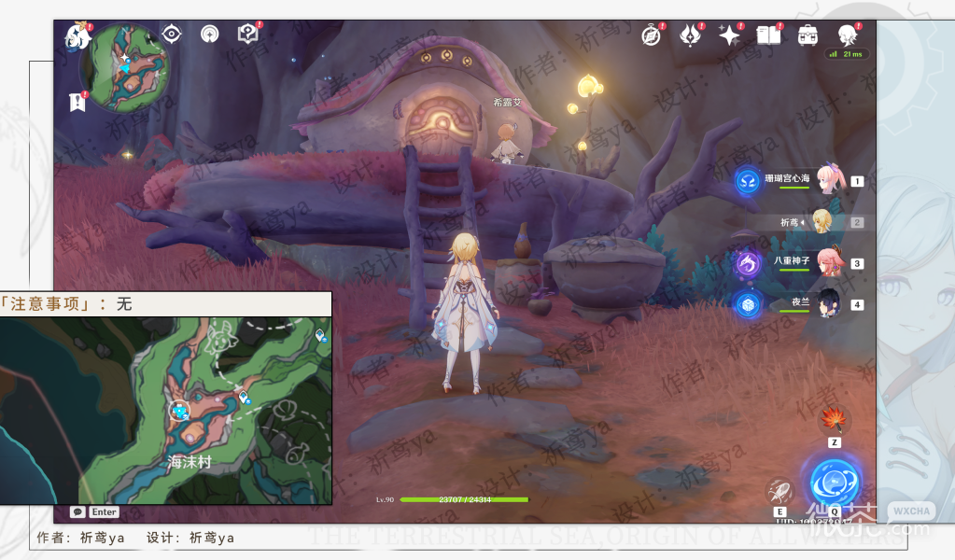Screen dimensions: 955x560
Task: Open the wish star icon
Action: point(729,35)
